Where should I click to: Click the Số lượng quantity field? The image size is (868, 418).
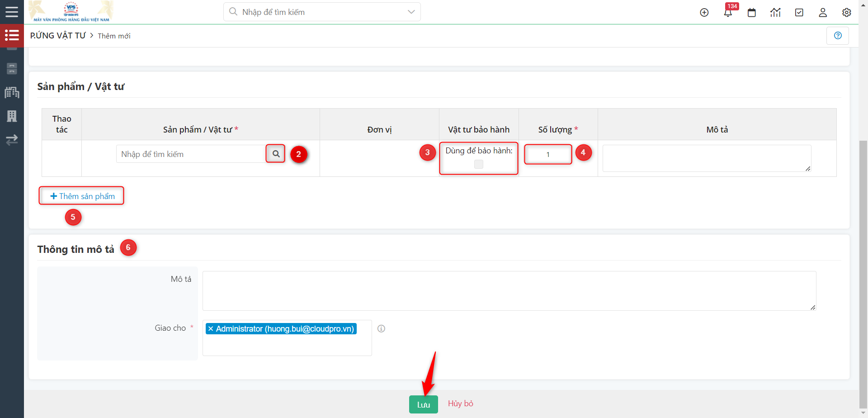(x=548, y=154)
